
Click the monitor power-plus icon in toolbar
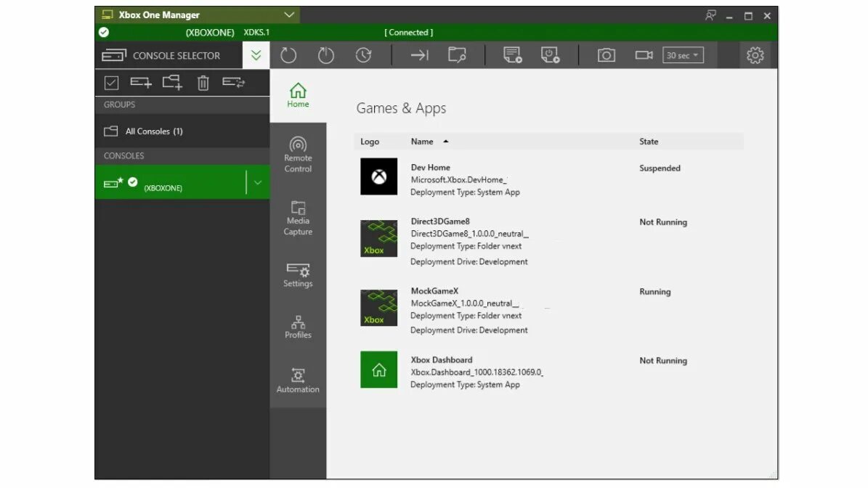tap(550, 55)
